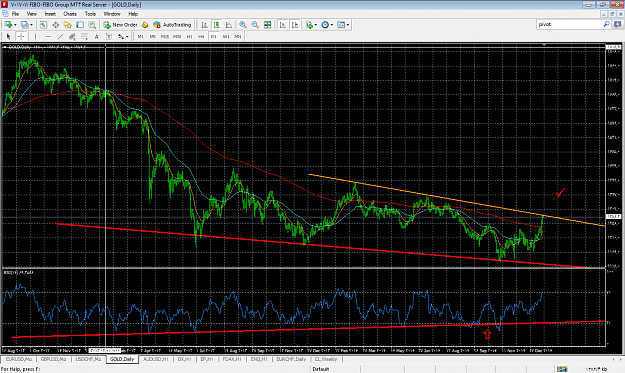This screenshot has height=373, width=625.
Task: Switch timeframe to H4
Action: 201,36
